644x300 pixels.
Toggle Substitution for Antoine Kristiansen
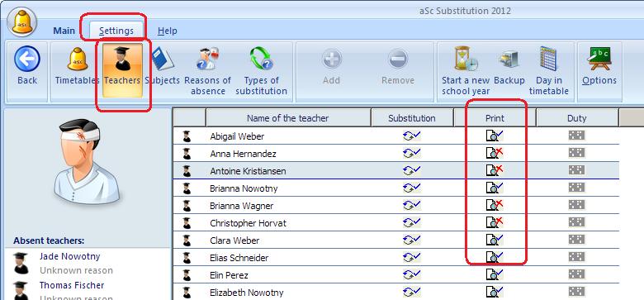click(x=412, y=170)
